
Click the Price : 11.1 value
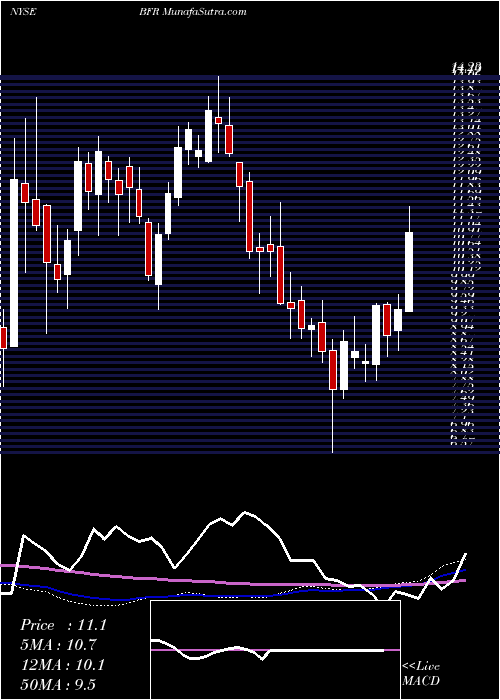coord(63,625)
